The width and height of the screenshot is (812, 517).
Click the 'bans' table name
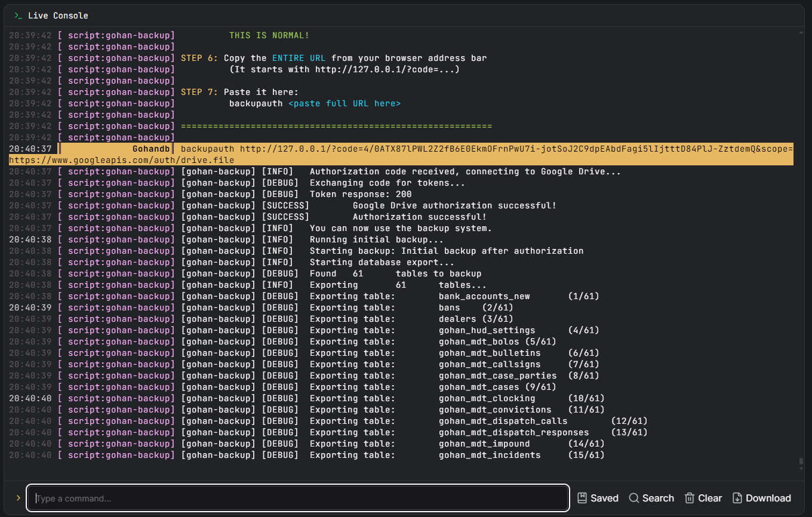coord(450,307)
